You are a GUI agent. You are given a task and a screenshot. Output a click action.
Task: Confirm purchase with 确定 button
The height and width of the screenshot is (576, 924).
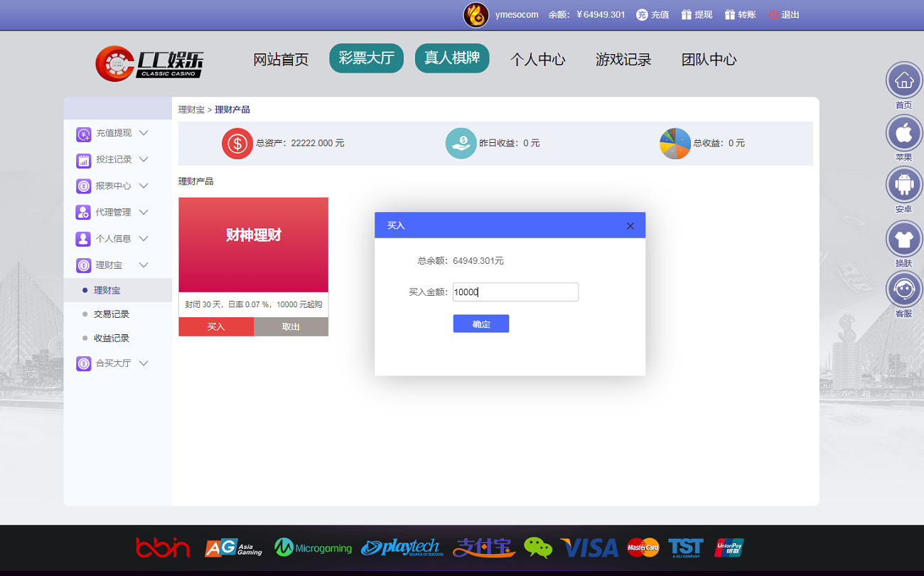click(x=481, y=324)
